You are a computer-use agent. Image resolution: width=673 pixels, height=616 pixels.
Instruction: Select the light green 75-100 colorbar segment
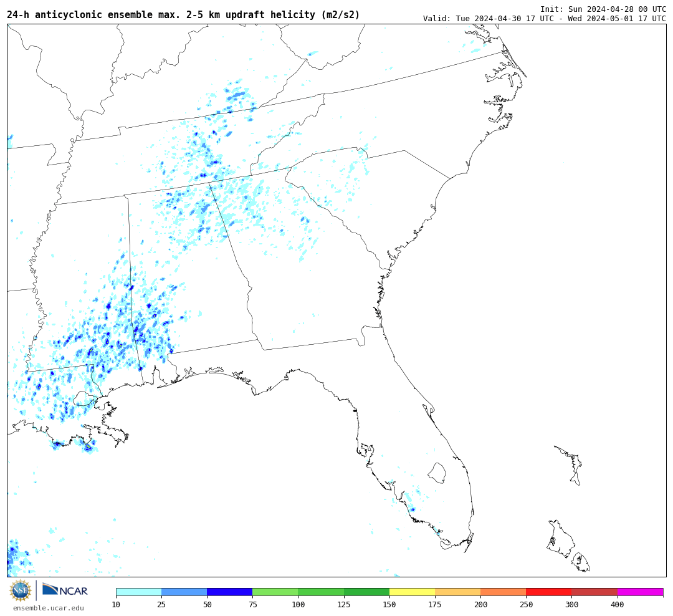[x=275, y=592]
